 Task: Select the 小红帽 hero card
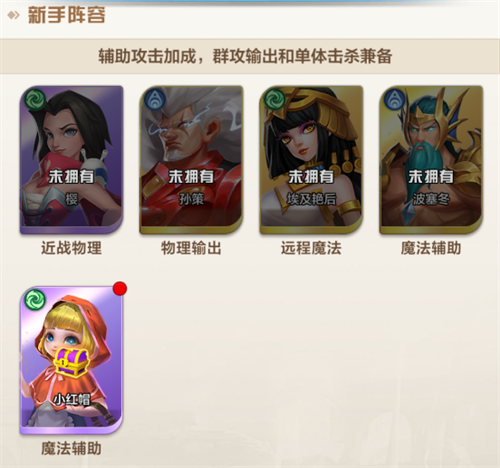[x=71, y=360]
